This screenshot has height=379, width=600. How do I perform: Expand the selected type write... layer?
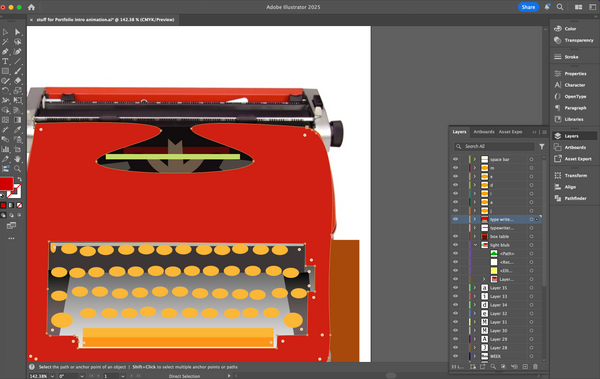click(x=475, y=219)
